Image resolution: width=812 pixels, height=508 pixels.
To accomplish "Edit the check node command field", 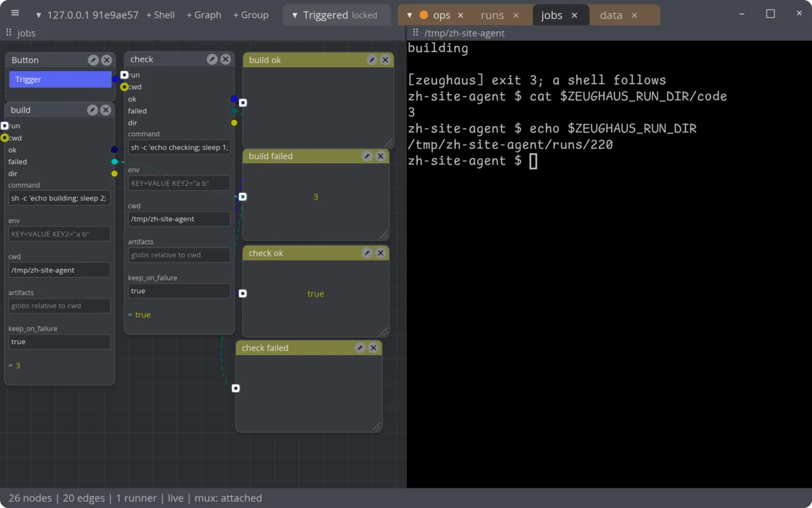I will pos(179,147).
